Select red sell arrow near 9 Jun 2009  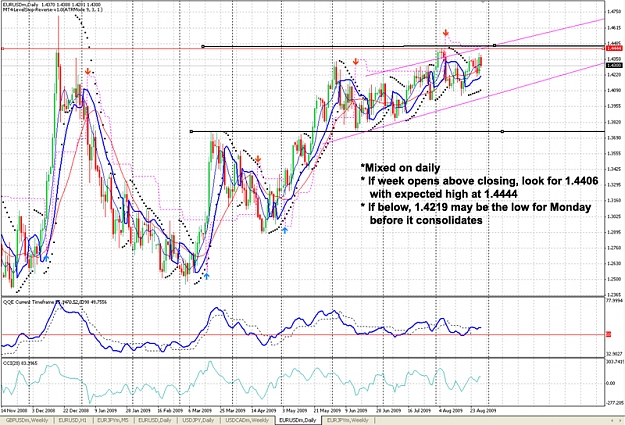[356, 61]
